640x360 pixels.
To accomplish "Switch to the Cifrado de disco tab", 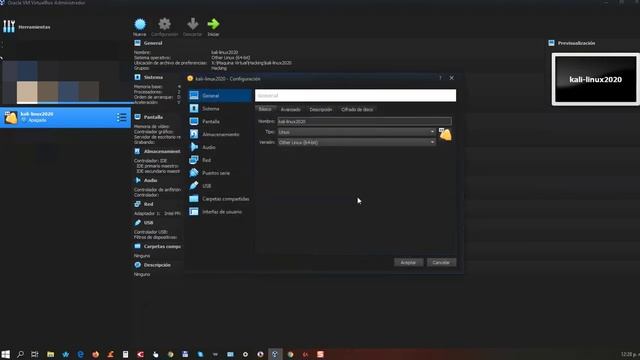I will pos(357,109).
